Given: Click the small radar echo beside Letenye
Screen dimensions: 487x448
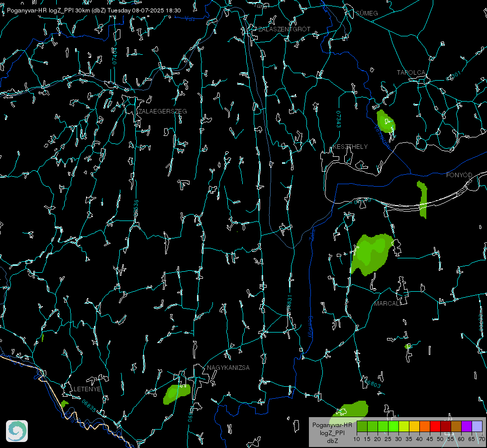Looking at the screenshot, I should (64, 404).
